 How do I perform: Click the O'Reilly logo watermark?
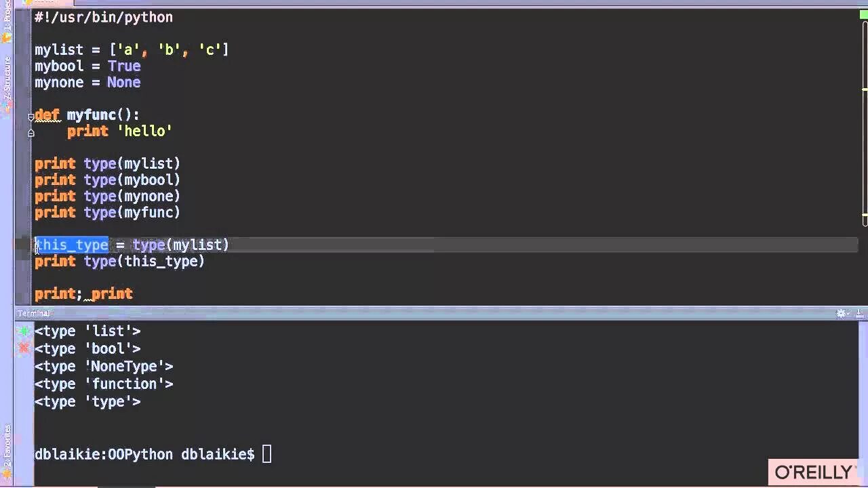click(x=814, y=472)
